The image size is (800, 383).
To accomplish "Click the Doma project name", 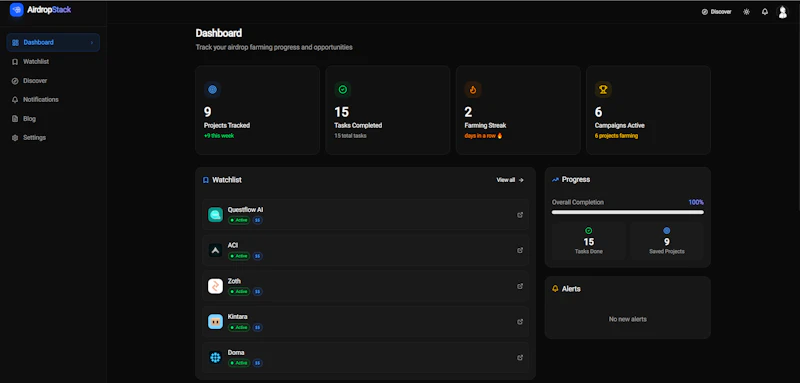I will [236, 352].
